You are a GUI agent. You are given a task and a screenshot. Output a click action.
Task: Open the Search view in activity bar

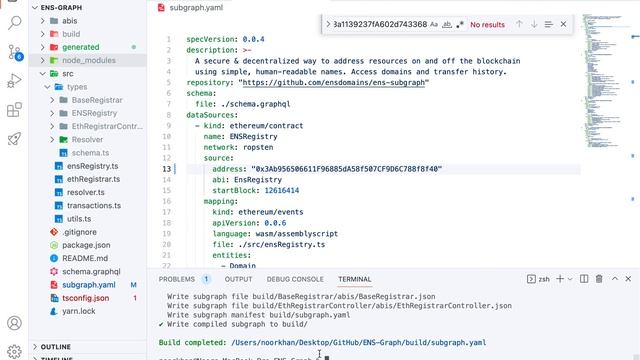point(15,22)
